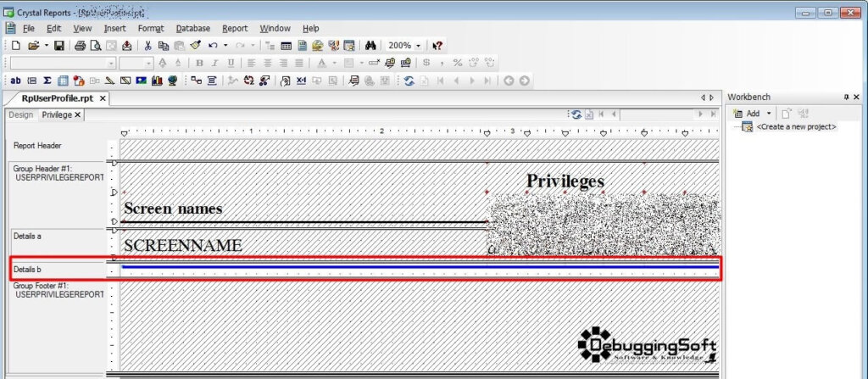Toggle center text alignment
The image size is (868, 379).
267,63
